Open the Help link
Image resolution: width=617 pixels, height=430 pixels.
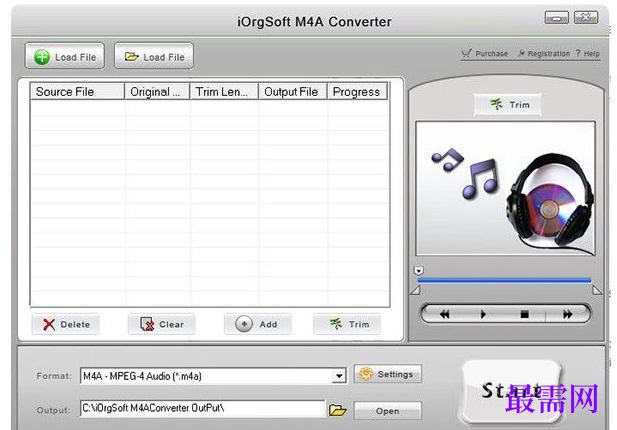[588, 54]
